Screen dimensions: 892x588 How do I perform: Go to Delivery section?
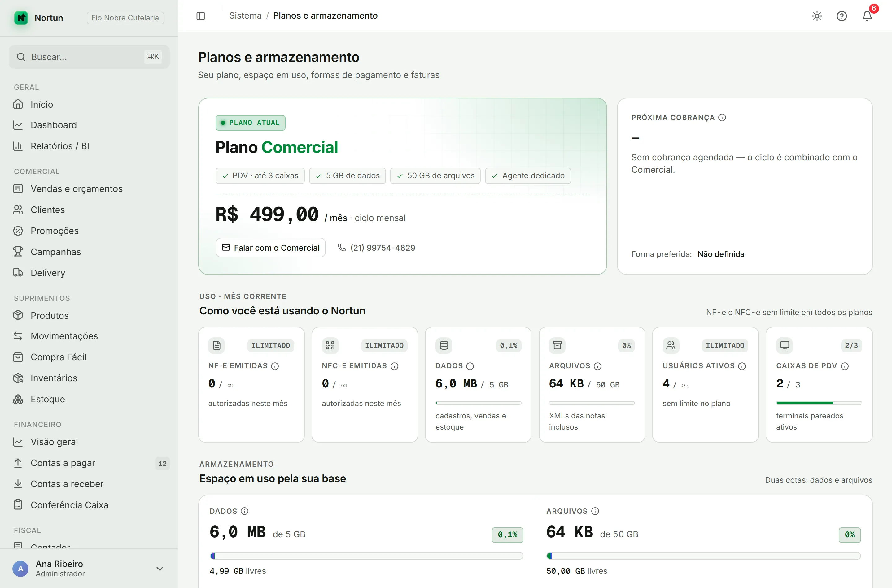tap(89, 273)
